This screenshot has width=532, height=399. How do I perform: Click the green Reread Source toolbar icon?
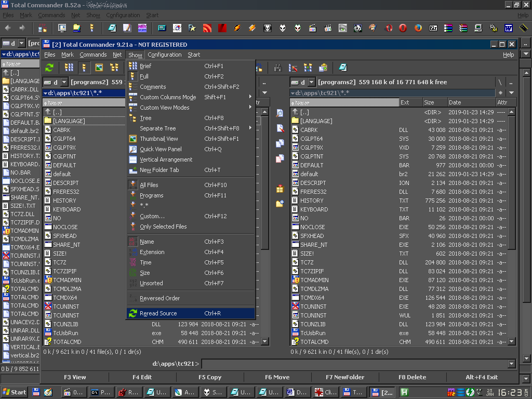click(x=49, y=68)
